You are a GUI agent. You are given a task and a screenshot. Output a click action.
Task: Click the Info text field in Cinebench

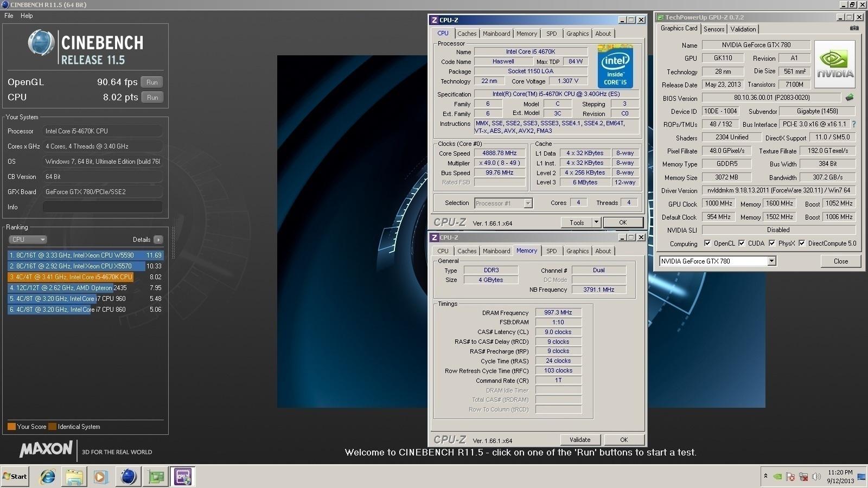(x=103, y=207)
